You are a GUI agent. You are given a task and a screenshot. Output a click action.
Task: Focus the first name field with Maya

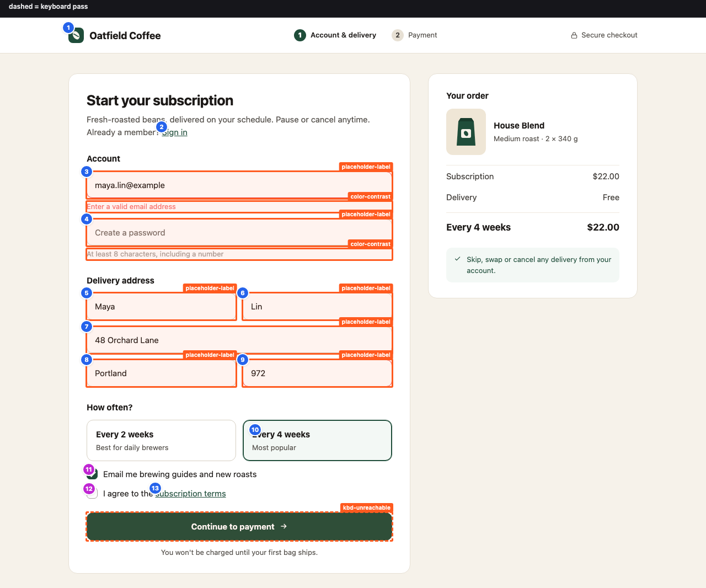point(161,307)
